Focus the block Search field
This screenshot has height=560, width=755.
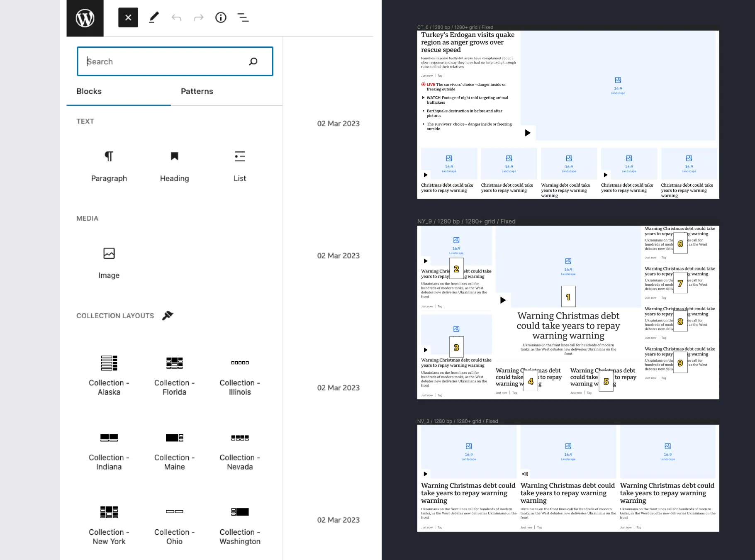click(175, 61)
